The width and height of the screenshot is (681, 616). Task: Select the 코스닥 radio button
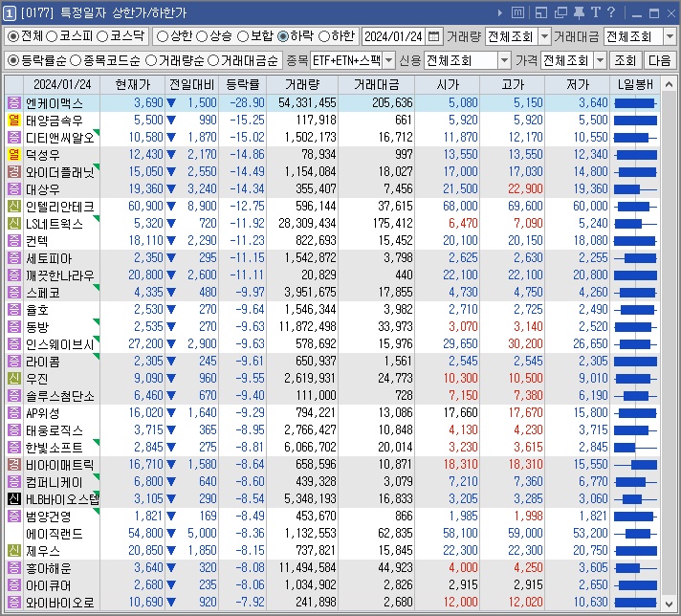click(102, 36)
